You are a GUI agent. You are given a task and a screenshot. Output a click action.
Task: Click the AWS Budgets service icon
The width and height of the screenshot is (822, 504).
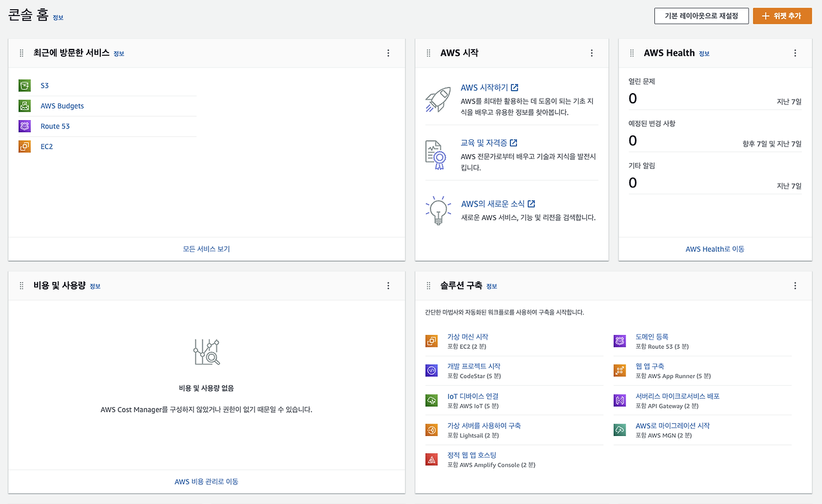25,106
